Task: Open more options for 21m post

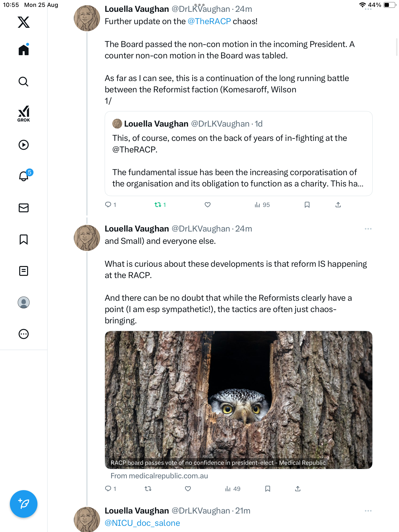Action: coord(368,511)
